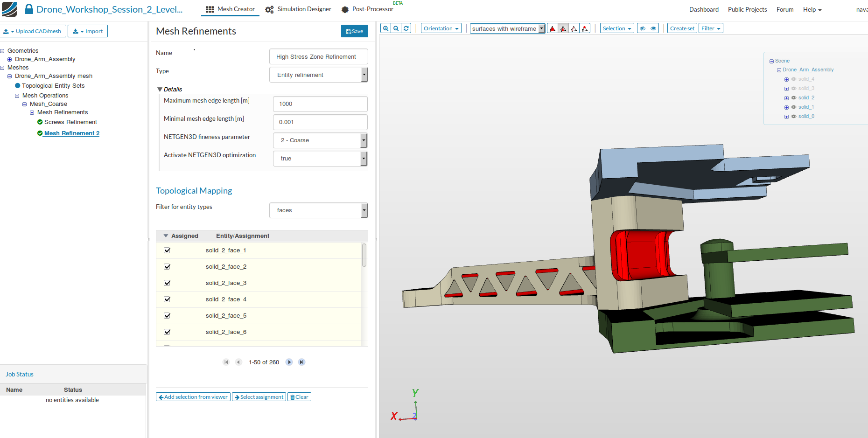Reset the 3D view with refresh icon
Viewport: 868px width, 438px height.
[406, 28]
